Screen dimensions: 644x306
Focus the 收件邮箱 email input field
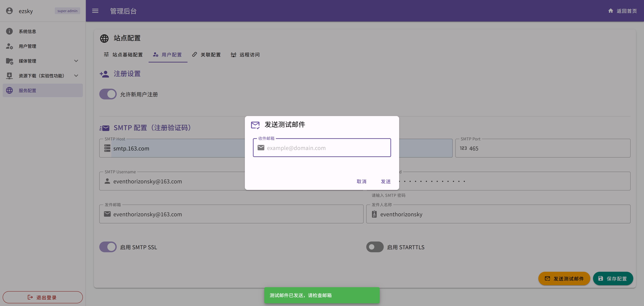(x=325, y=148)
